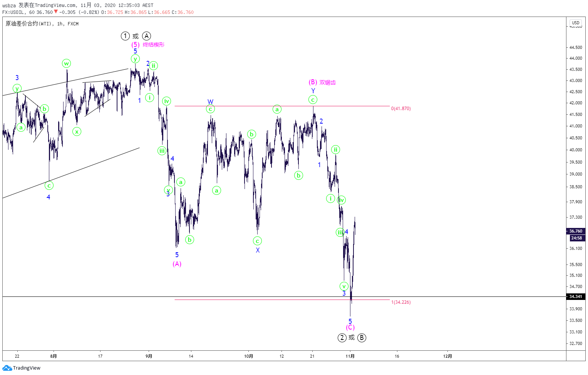
Task: Click the green circled x label
Action: tap(77, 132)
